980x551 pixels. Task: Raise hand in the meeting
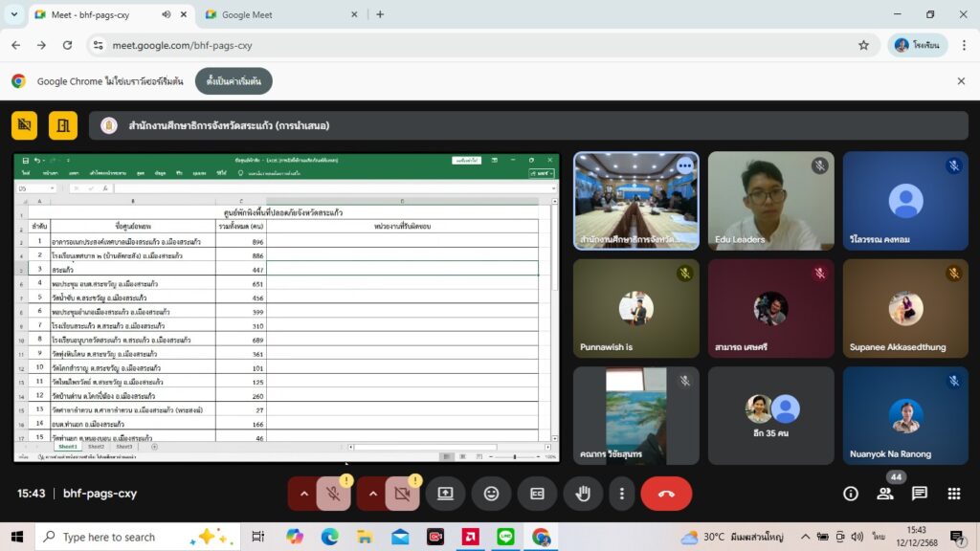click(x=582, y=494)
